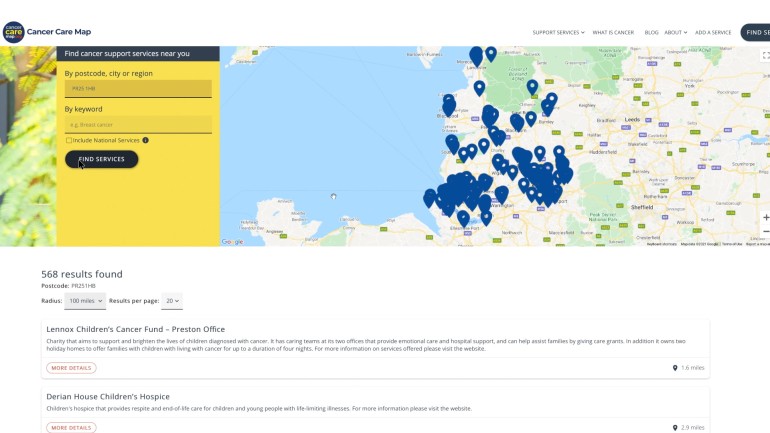The image size is (770, 433).
Task: Open the National Services info icon
Action: [145, 140]
